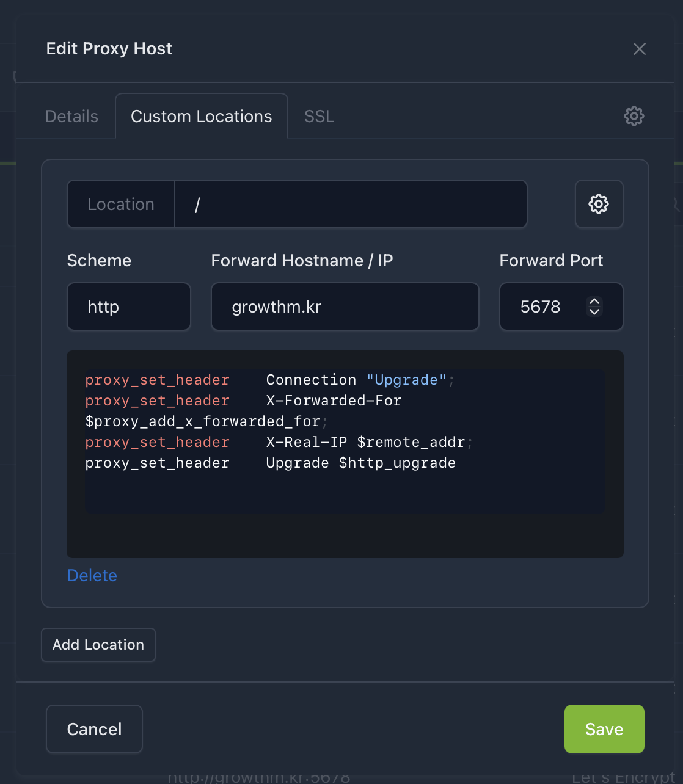Click the gear button beside the Location field
Screen dimensions: 683x784
pos(599,204)
